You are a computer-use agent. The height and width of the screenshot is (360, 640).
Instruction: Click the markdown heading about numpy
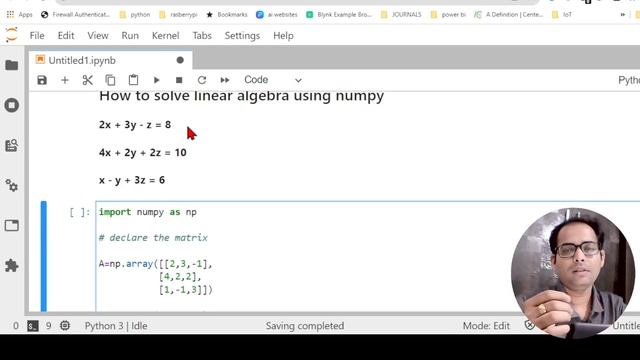[241, 96]
